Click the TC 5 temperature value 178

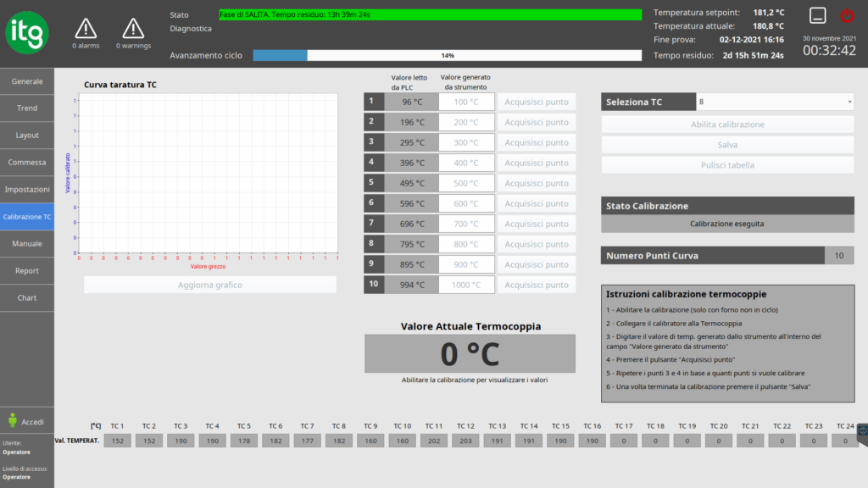click(x=244, y=441)
